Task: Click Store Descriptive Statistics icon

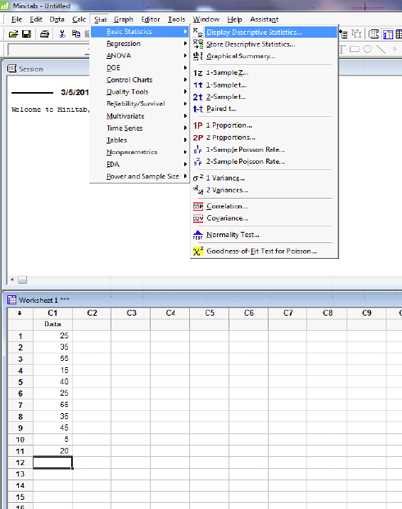Action: coord(198,44)
